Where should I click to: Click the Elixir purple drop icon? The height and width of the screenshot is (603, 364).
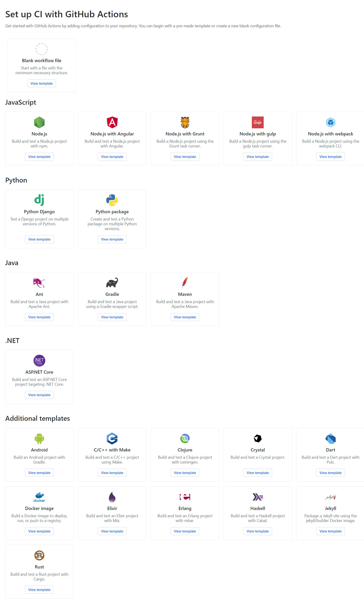[112, 497]
